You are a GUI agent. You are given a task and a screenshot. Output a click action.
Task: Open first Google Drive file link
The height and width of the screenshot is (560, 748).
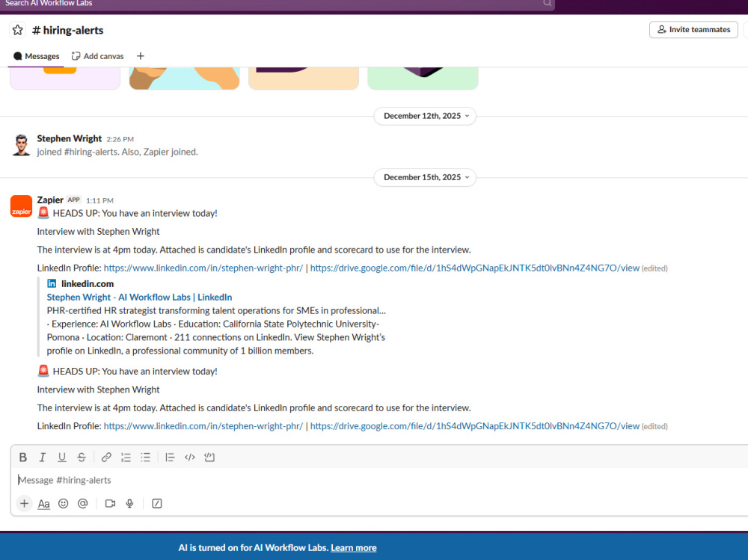pos(475,268)
